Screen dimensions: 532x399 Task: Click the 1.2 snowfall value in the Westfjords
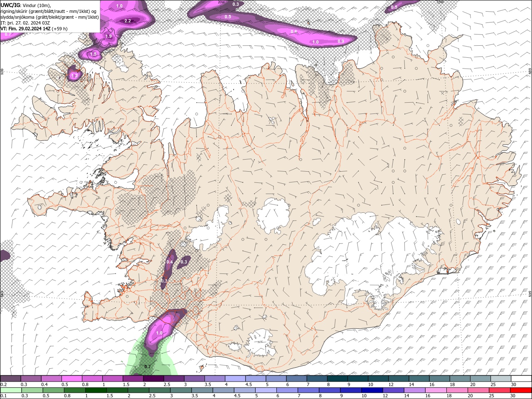(x=74, y=76)
